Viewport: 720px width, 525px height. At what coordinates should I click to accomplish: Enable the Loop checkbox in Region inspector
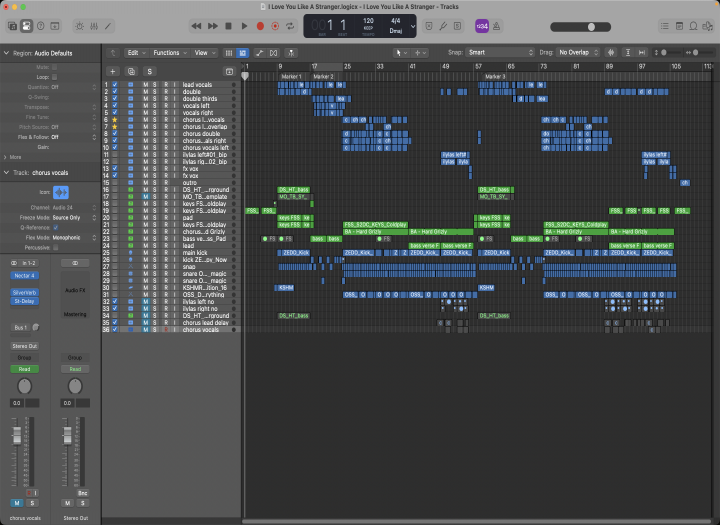[55, 76]
